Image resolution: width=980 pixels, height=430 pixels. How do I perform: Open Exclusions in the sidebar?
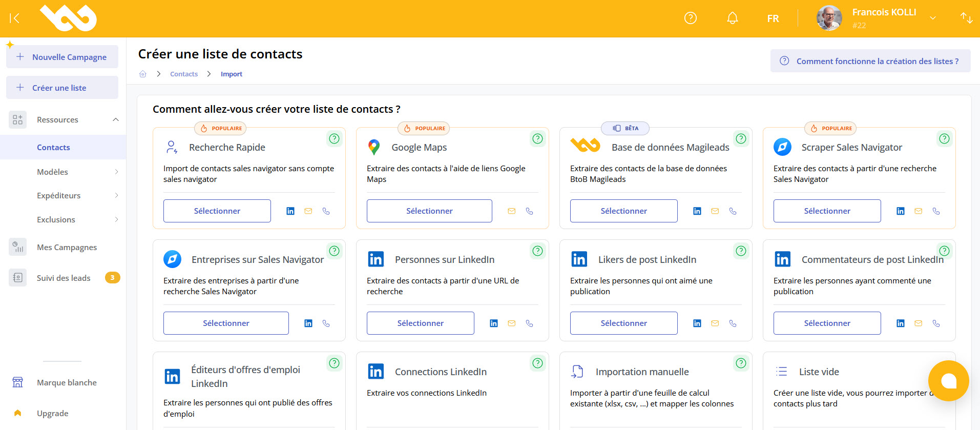pos(56,219)
